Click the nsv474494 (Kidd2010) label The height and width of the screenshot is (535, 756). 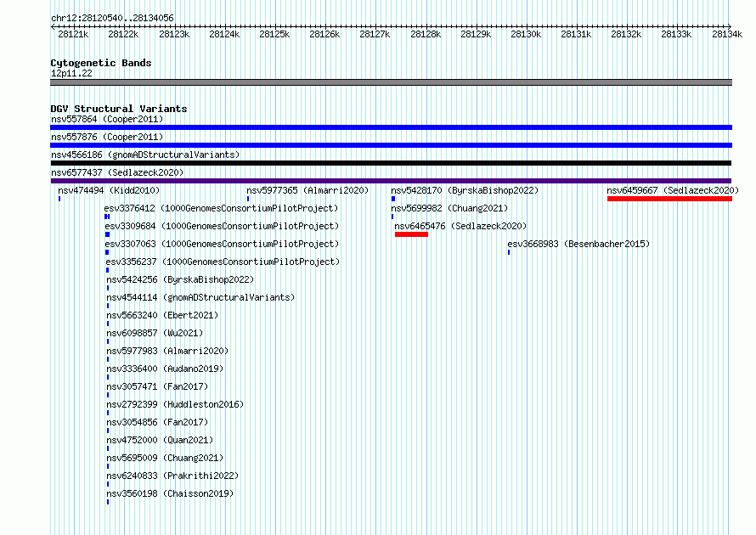point(109,190)
